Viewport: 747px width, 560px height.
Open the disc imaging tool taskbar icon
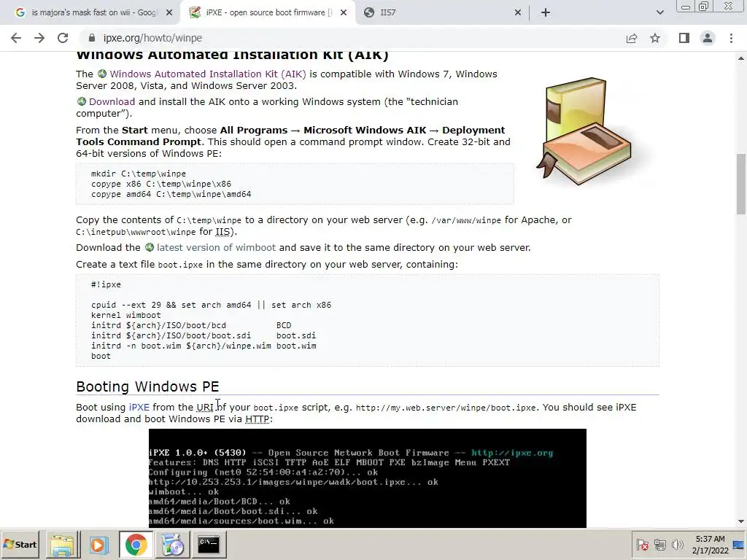(x=172, y=545)
